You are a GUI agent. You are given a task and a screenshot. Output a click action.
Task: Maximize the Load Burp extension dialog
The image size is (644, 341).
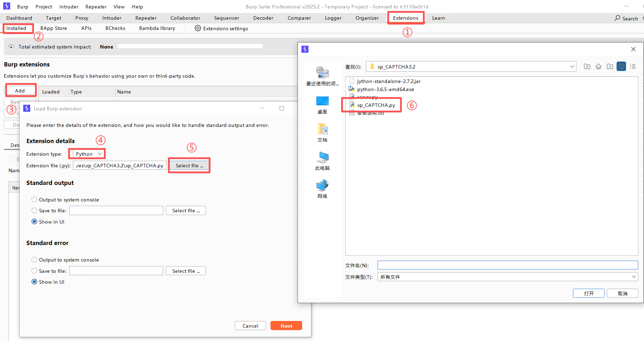click(282, 108)
